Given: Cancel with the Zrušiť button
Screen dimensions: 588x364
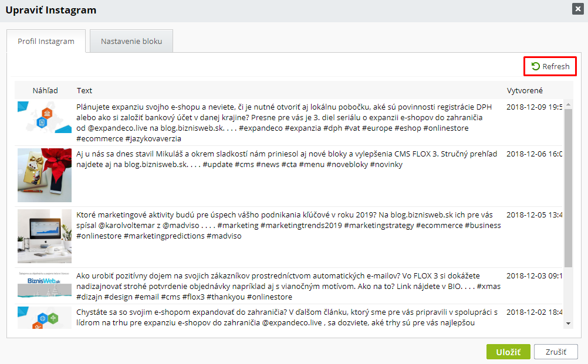Looking at the screenshot, I should (x=556, y=352).
